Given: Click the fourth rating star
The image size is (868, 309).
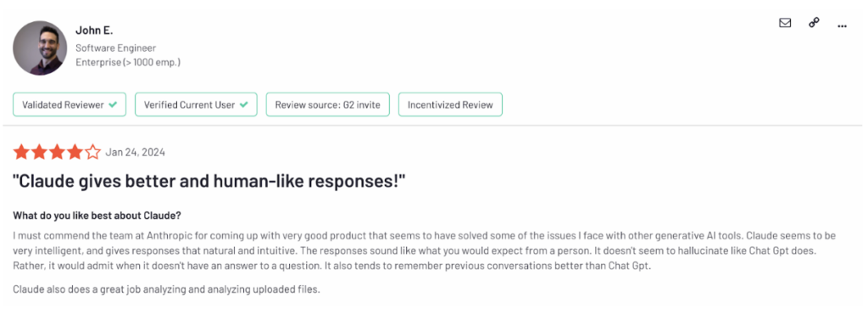Looking at the screenshot, I should [75, 152].
